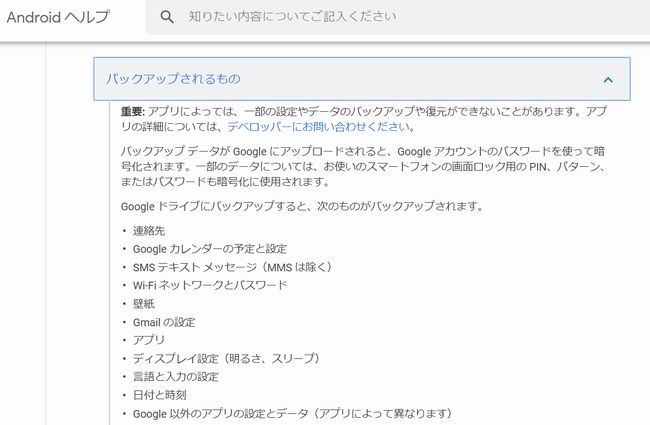The height and width of the screenshot is (425, 650).
Task: Open Android ヘルプ home title
Action: (58, 17)
